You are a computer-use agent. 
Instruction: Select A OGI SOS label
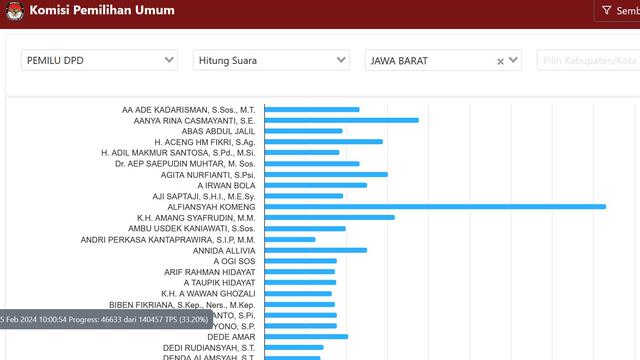(234, 261)
